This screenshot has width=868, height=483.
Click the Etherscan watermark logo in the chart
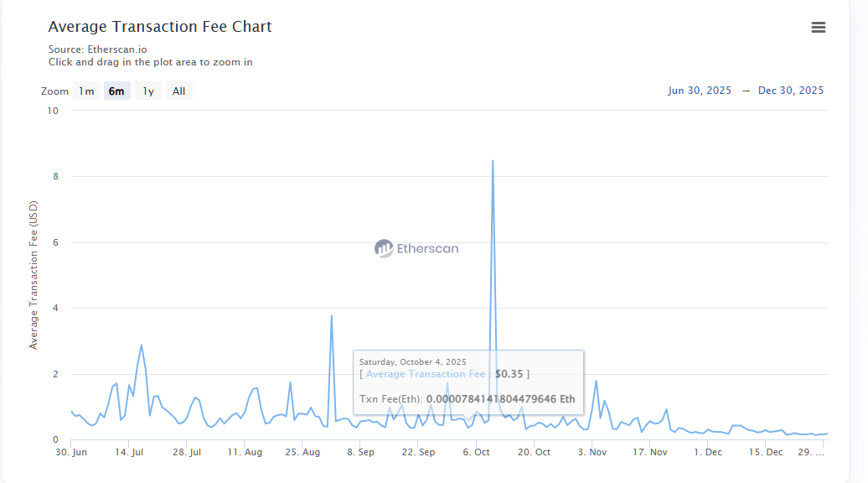point(416,248)
